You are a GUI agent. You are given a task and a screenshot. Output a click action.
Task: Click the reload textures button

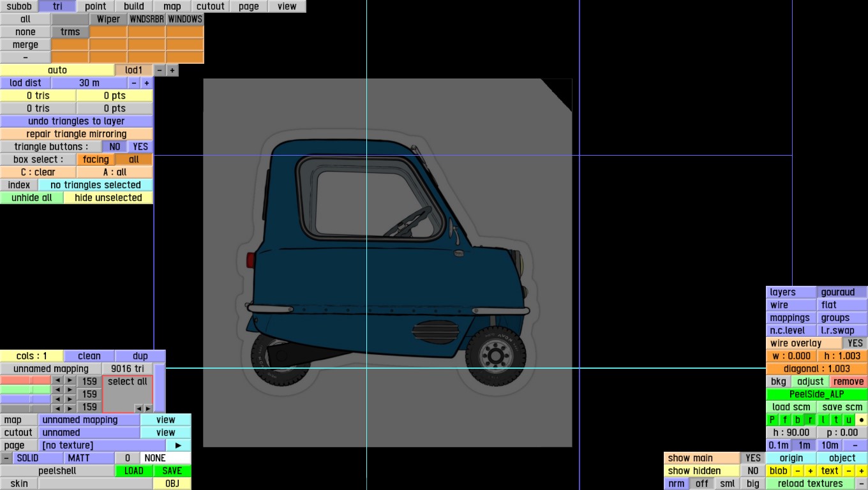tap(811, 484)
